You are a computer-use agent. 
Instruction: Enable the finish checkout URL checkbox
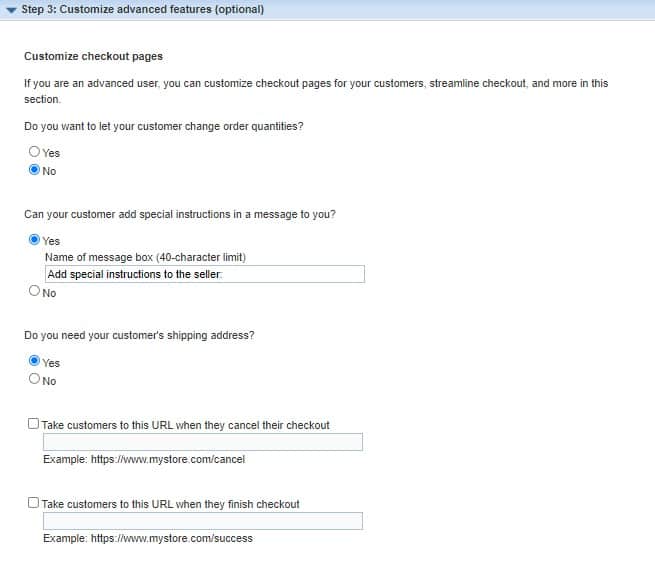pos(33,503)
